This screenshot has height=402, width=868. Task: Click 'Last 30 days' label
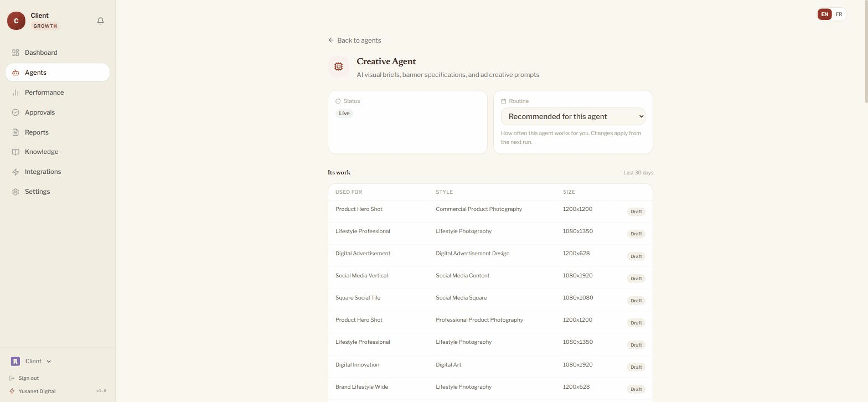pyautogui.click(x=638, y=173)
